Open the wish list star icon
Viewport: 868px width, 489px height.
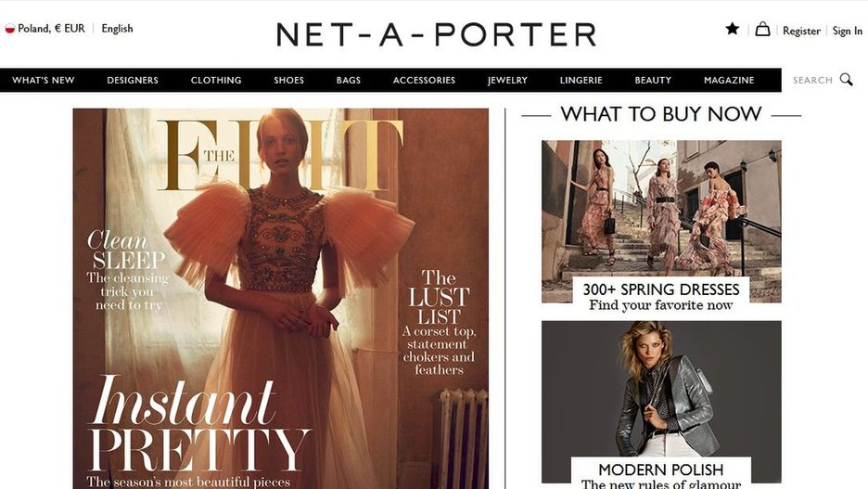click(732, 29)
